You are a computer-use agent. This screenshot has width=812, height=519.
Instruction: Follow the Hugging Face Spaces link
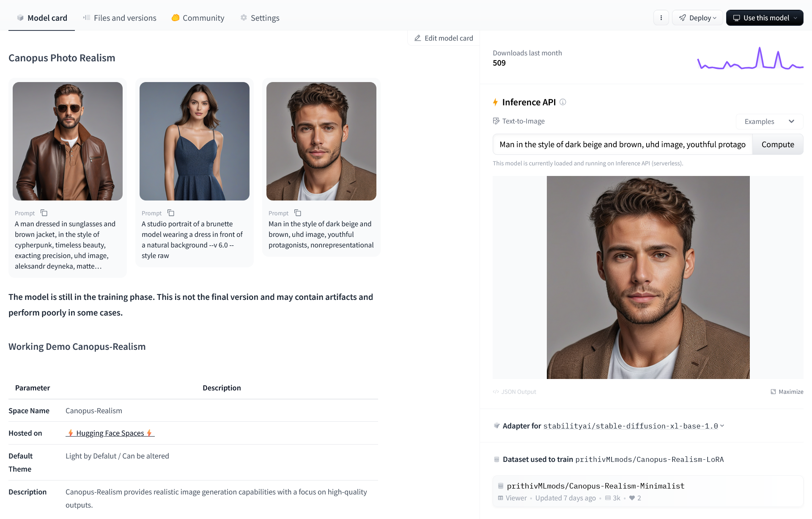110,433
